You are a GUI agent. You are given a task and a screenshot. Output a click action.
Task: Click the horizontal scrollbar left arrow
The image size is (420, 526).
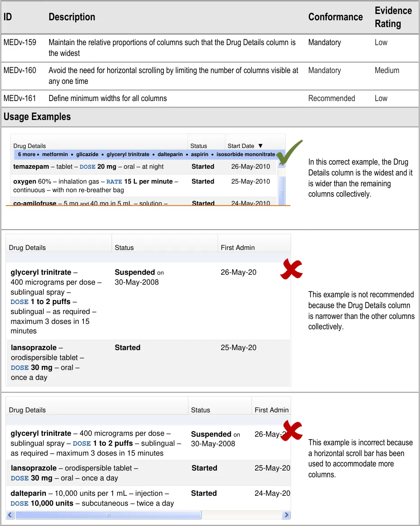point(11,515)
